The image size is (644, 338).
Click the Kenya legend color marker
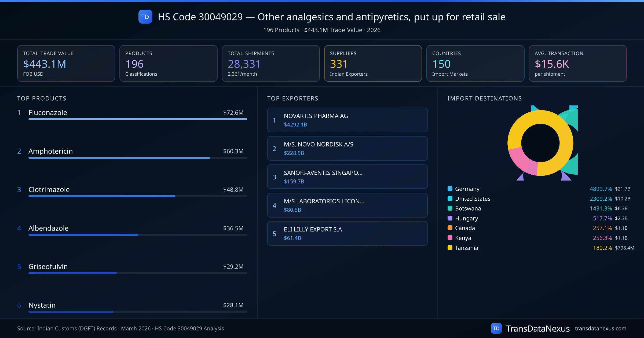450,238
